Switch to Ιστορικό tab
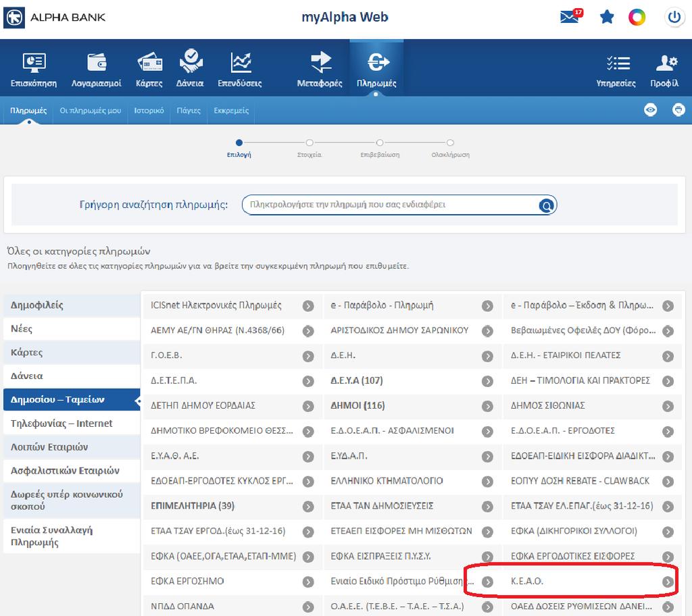The height and width of the screenshot is (616, 692). pyautogui.click(x=149, y=110)
